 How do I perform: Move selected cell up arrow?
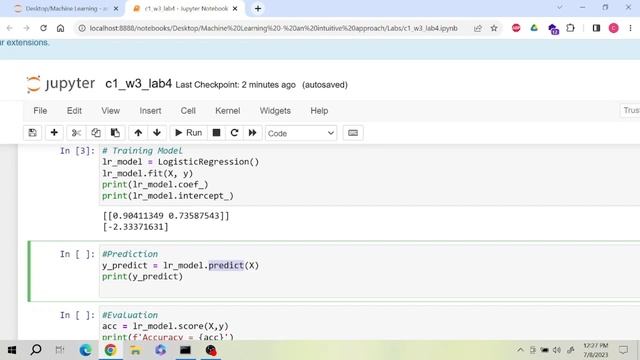pos(138,133)
